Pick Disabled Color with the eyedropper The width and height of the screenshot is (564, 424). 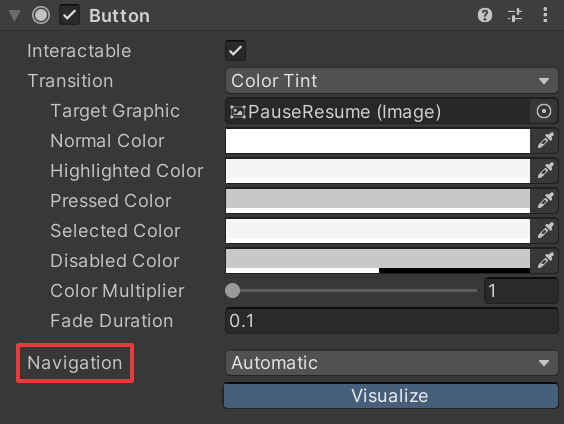(x=545, y=261)
